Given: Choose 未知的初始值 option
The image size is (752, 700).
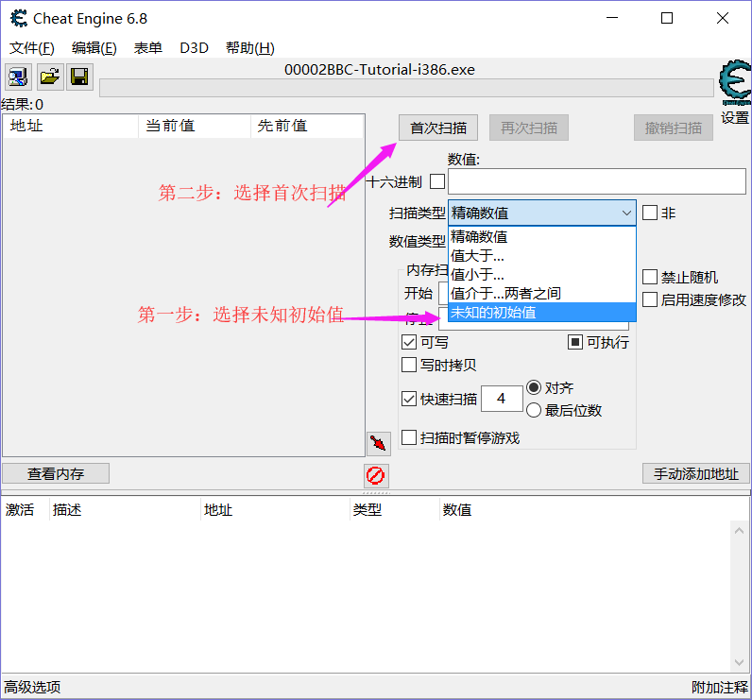Looking at the screenshot, I should pyautogui.click(x=542, y=312).
